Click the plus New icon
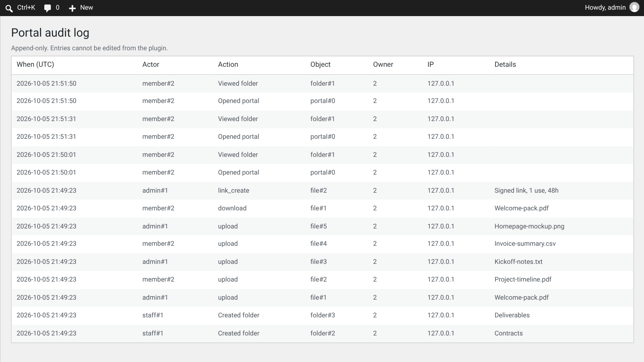Image resolution: width=644 pixels, height=362 pixels. [x=72, y=8]
